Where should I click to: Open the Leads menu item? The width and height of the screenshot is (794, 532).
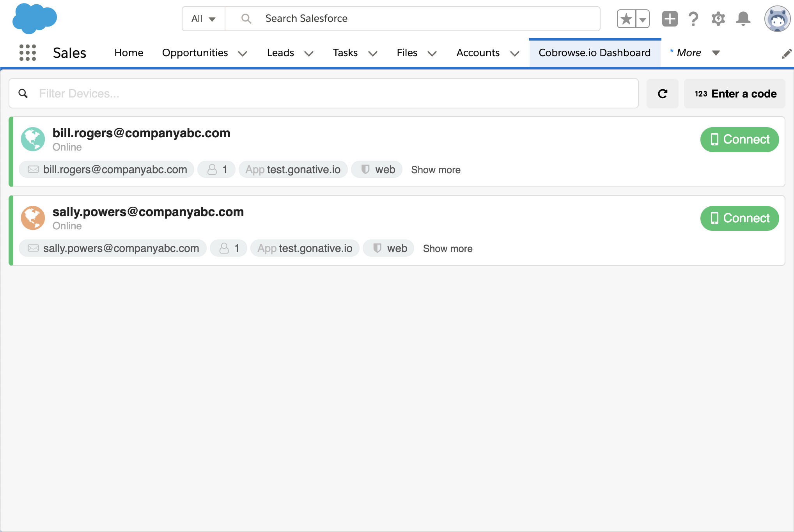click(280, 53)
